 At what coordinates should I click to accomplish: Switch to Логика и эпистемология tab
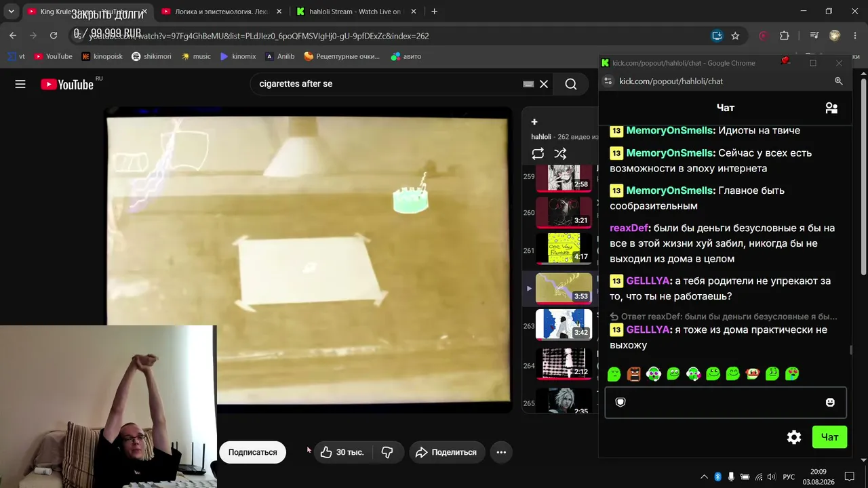point(222,12)
